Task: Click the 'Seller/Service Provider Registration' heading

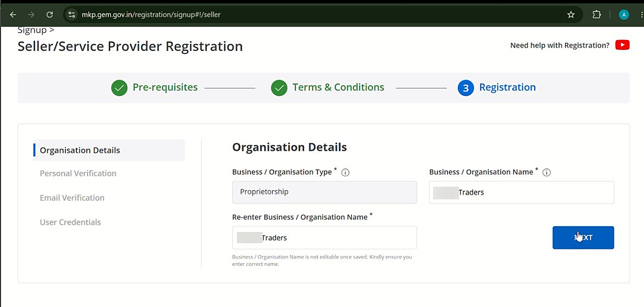Action: tap(130, 46)
